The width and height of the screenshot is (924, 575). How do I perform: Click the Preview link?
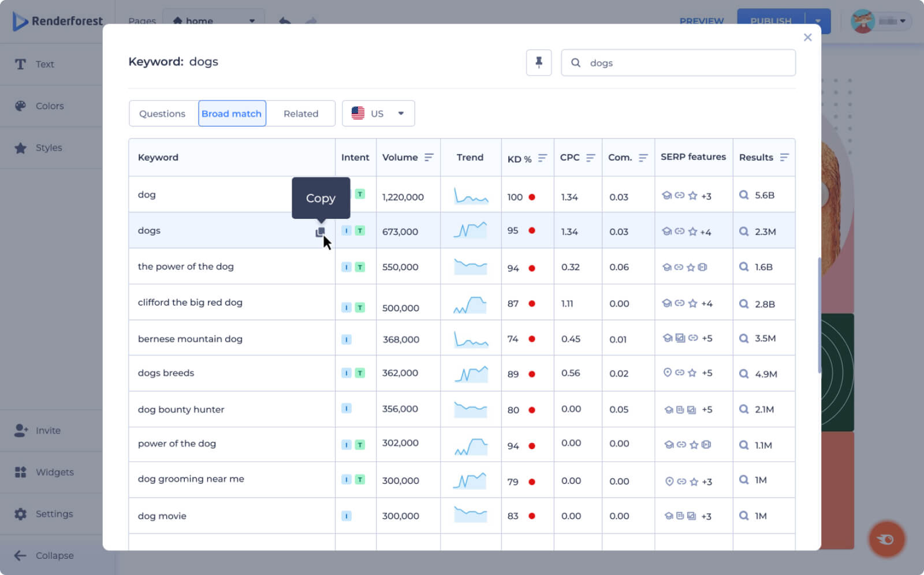click(x=701, y=21)
